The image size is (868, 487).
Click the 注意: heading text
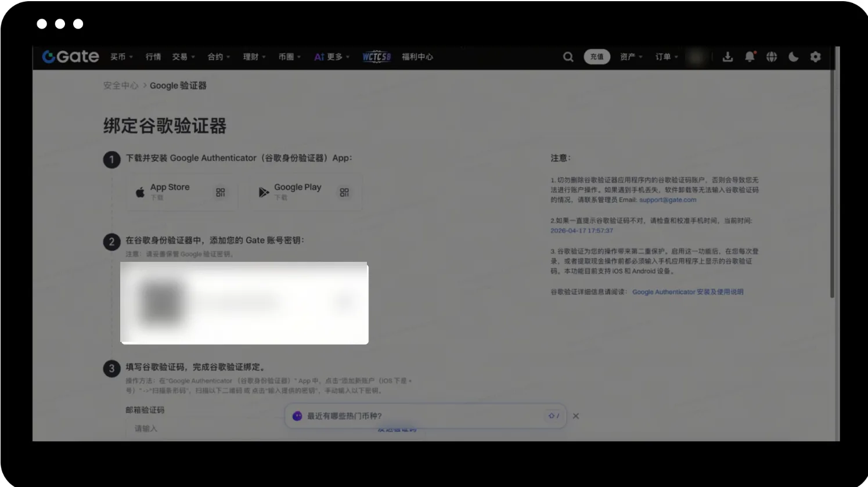(561, 158)
